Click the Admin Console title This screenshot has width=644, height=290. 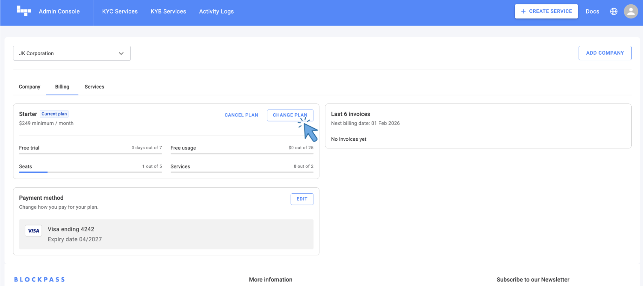click(x=59, y=12)
